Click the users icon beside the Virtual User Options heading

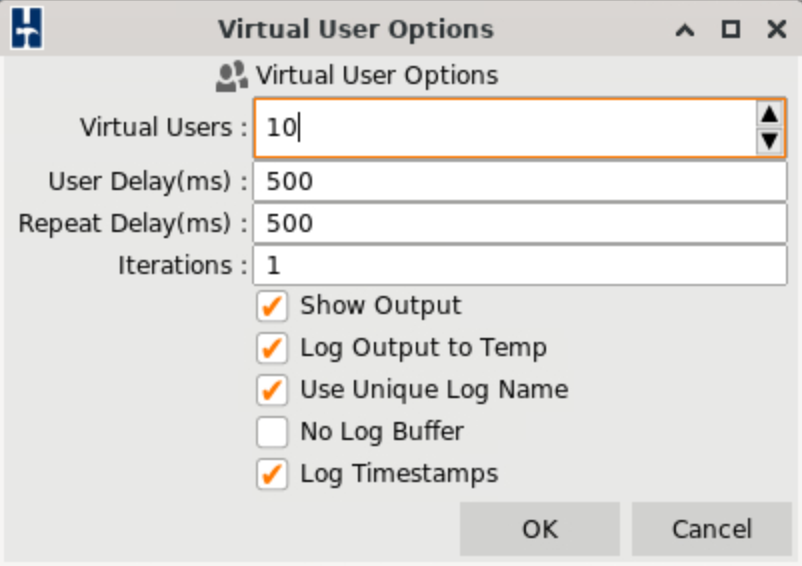coord(231,76)
